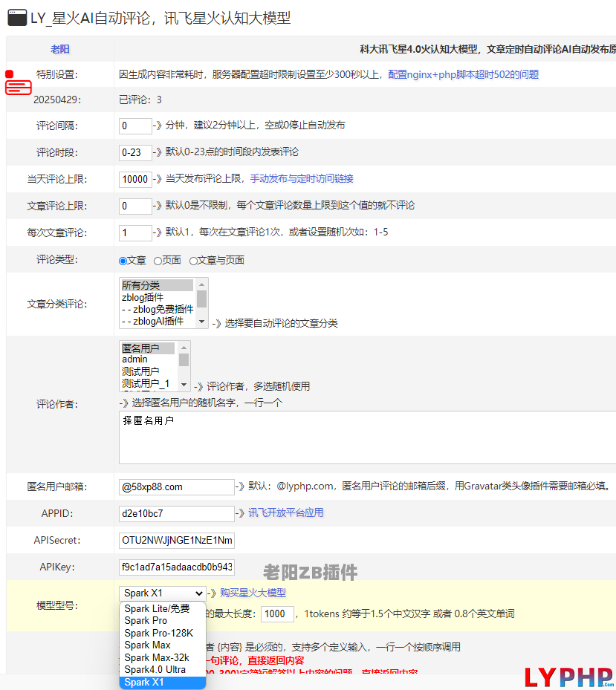Click the 每次文章评论 input showing 1
The width and height of the screenshot is (616, 690).
tap(135, 232)
